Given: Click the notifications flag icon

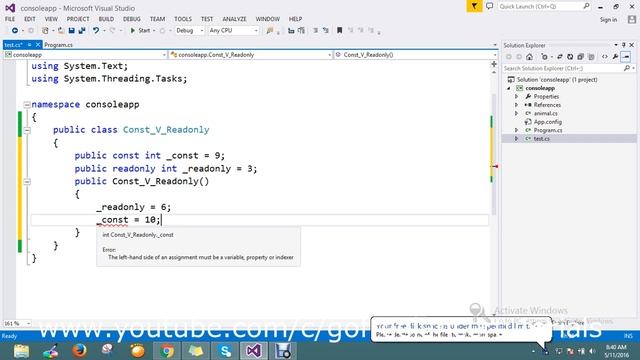Looking at the screenshot, I should tap(474, 7).
